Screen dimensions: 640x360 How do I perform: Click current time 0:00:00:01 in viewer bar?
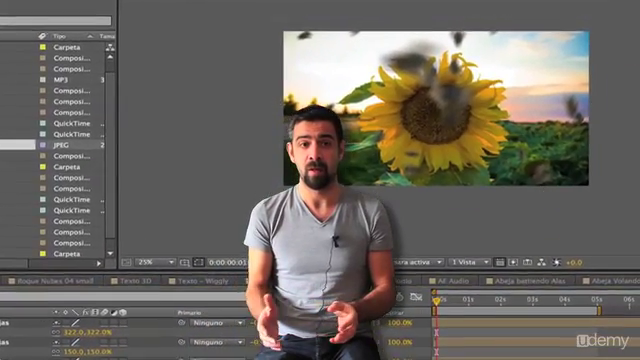[227, 262]
